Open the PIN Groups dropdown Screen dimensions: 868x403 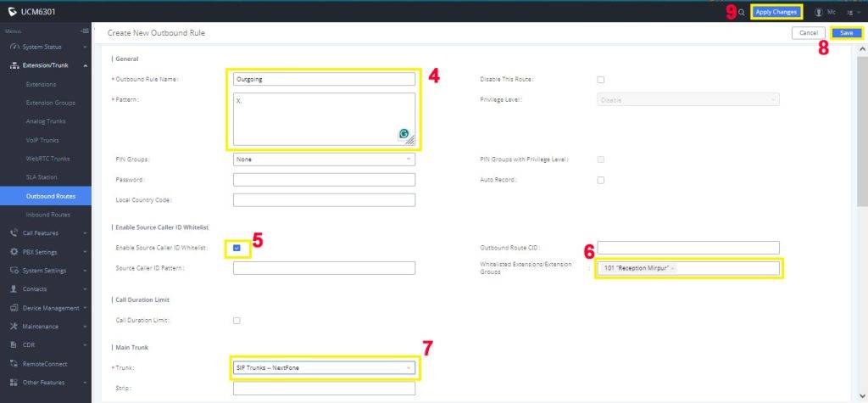tap(324, 160)
